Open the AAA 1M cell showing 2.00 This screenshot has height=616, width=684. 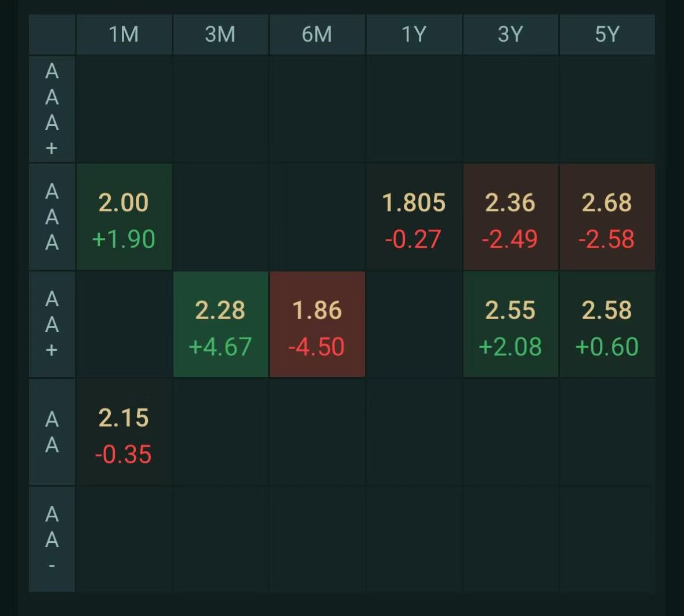(124, 217)
